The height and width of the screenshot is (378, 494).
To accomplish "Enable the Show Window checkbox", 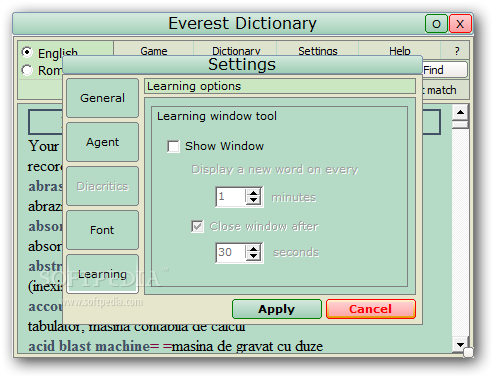I will (x=173, y=146).
